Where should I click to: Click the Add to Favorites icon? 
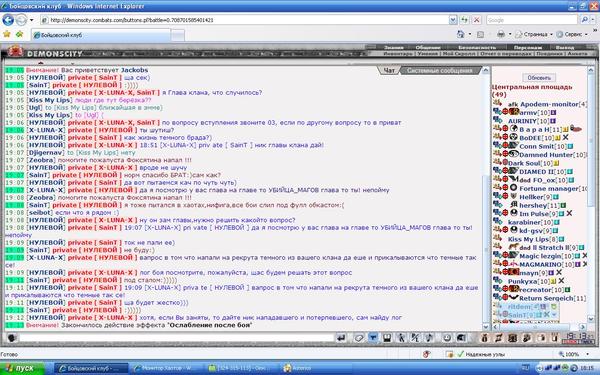coord(19,34)
